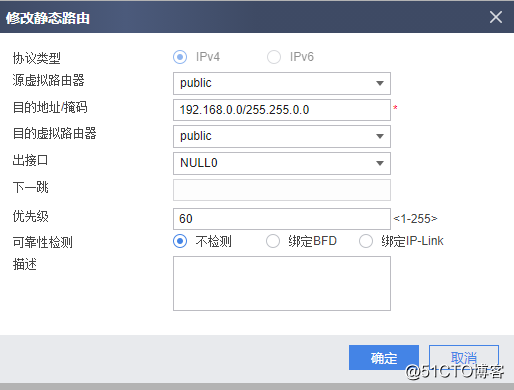Viewport: 514px width, 390px height.
Task: Close the 修改静态路由 dialog
Action: tap(496, 17)
